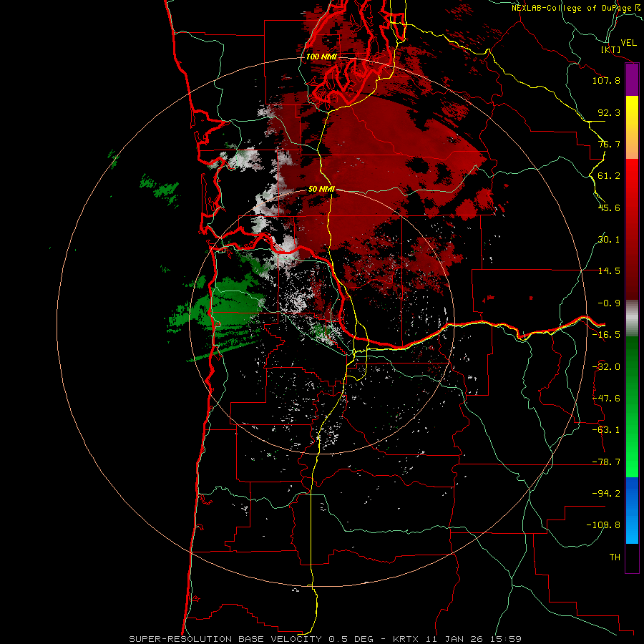
Task: Select the -109.8 legend value
Action: point(603,525)
